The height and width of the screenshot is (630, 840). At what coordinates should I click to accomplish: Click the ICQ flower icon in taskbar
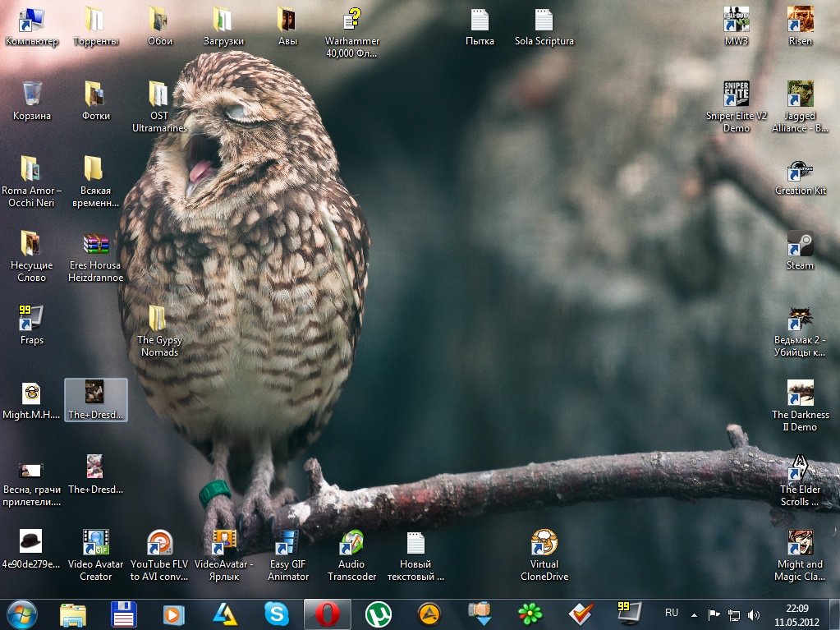(530, 614)
